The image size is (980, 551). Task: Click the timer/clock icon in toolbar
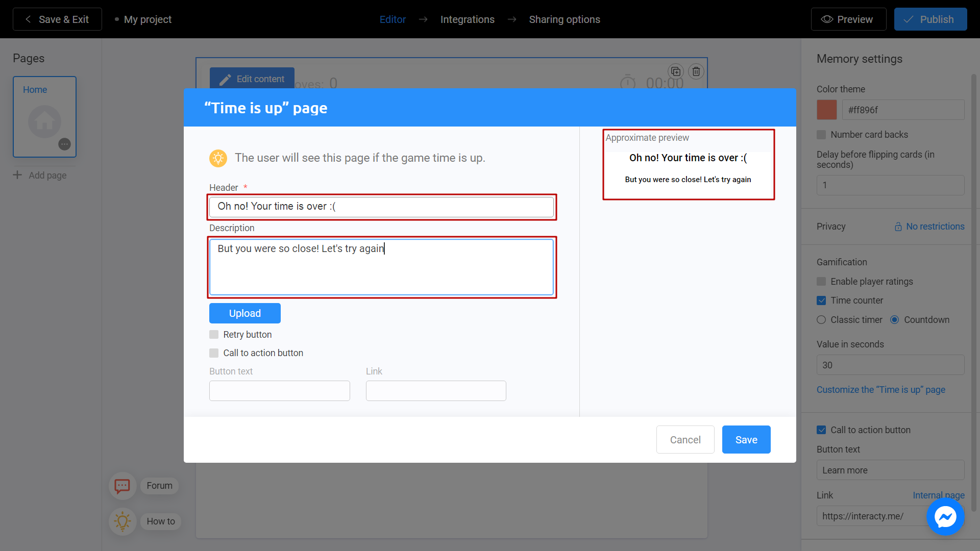pyautogui.click(x=628, y=83)
